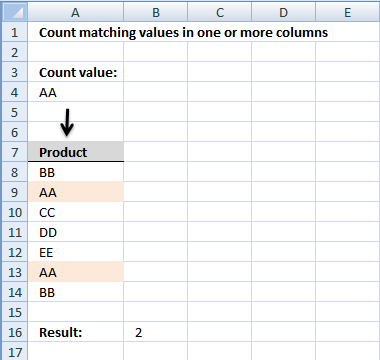The width and height of the screenshot is (380, 360).
Task: Select column D header
Action: pos(283,12)
